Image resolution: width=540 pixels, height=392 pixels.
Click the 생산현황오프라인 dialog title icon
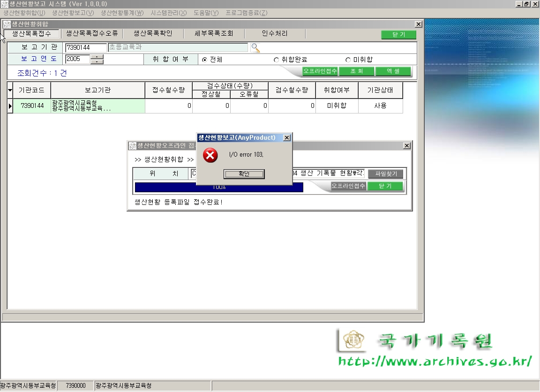coord(132,146)
